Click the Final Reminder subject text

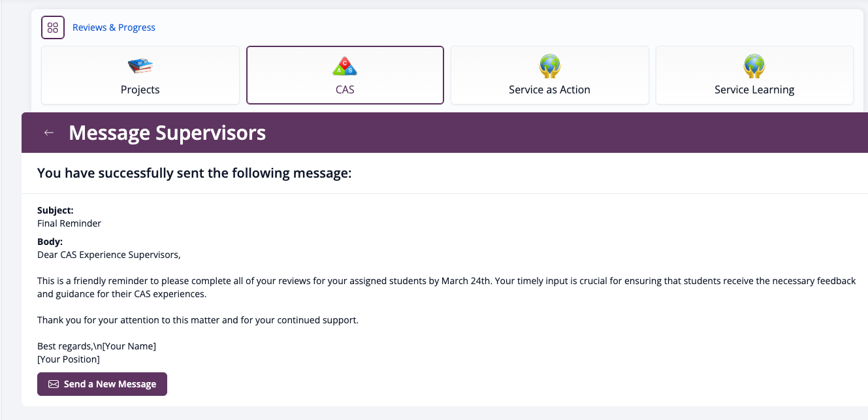[x=69, y=223]
